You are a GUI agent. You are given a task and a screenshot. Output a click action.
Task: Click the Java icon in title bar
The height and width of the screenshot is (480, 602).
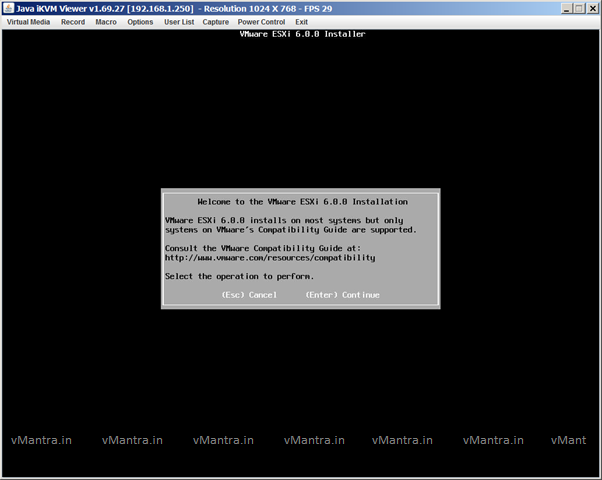(9, 8)
